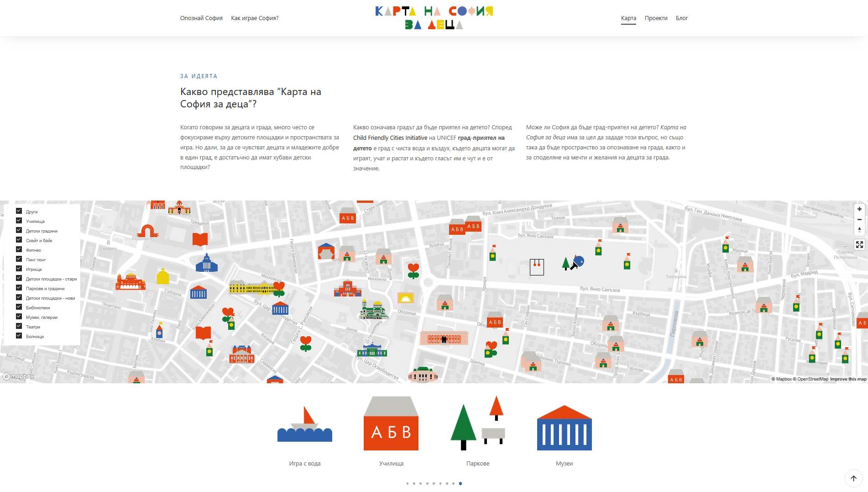
Task: Enter fullscreen map mode
Action: (x=859, y=245)
